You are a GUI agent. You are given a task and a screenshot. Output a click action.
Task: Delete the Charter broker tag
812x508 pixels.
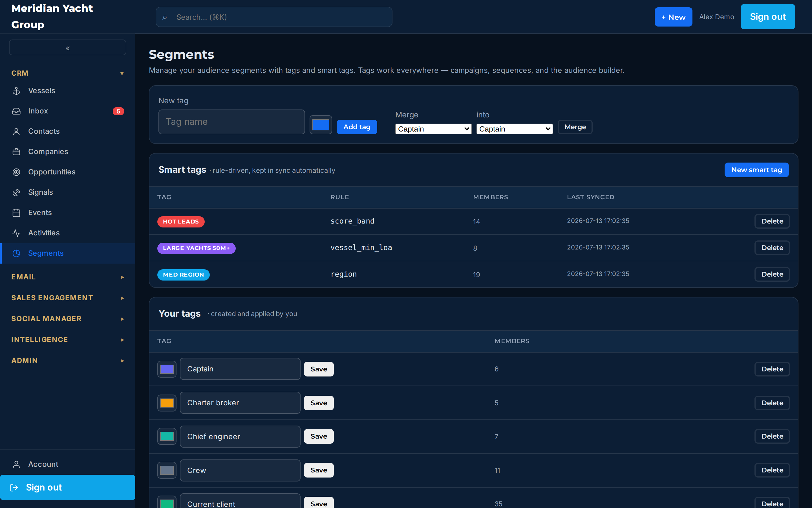pyautogui.click(x=772, y=403)
